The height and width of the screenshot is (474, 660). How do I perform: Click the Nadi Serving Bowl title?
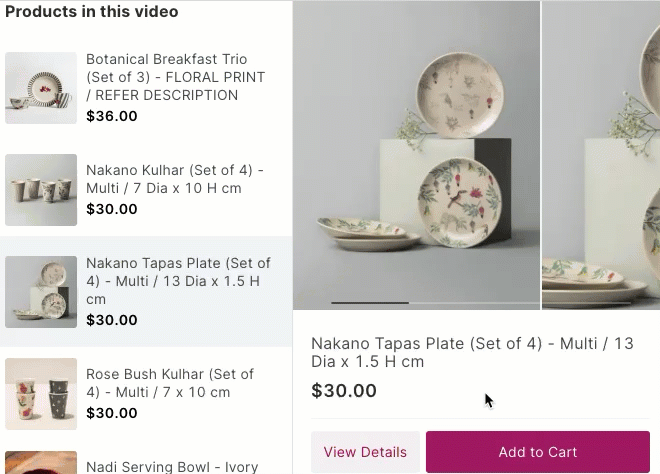click(172, 466)
